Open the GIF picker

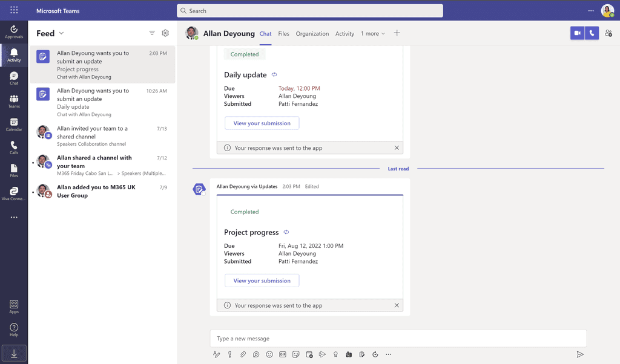(283, 354)
